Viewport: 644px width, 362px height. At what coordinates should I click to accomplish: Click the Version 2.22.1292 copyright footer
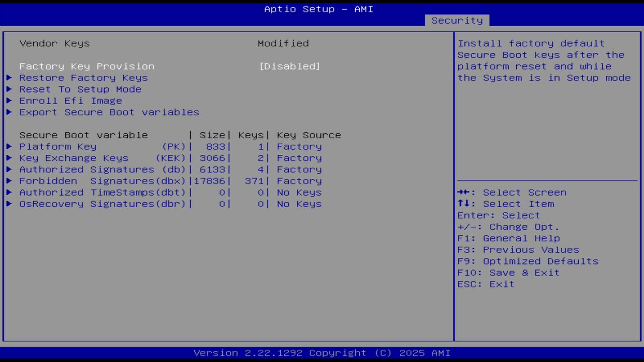point(322,353)
